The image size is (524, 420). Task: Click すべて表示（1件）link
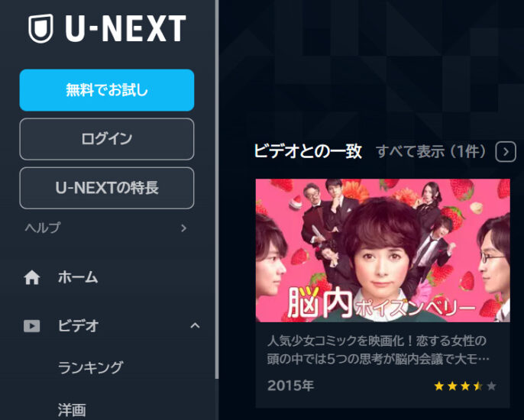[x=431, y=152]
